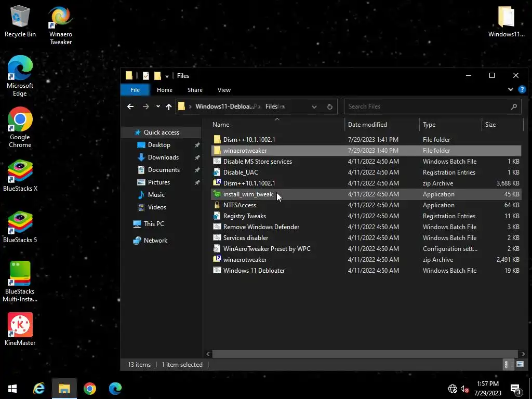The width and height of the screenshot is (532, 399).
Task: Click the Properties icon in the quick access toolbar
Action: pyautogui.click(x=146, y=76)
